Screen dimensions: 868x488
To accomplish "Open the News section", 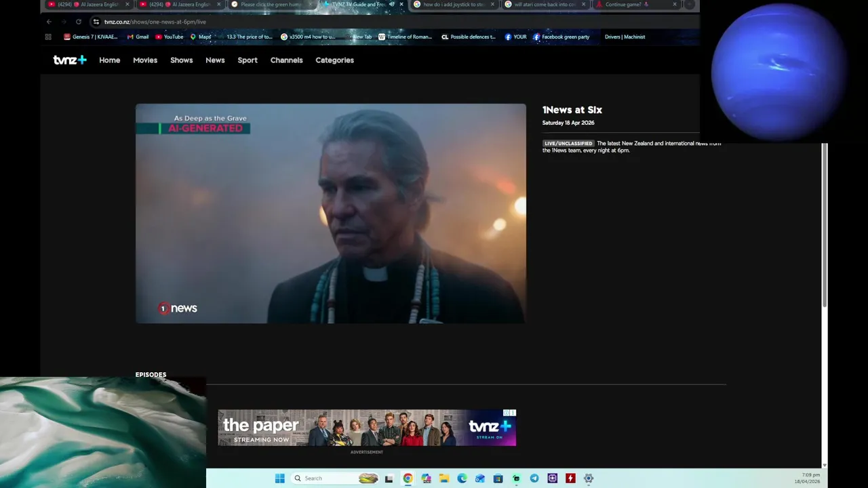I will (215, 60).
